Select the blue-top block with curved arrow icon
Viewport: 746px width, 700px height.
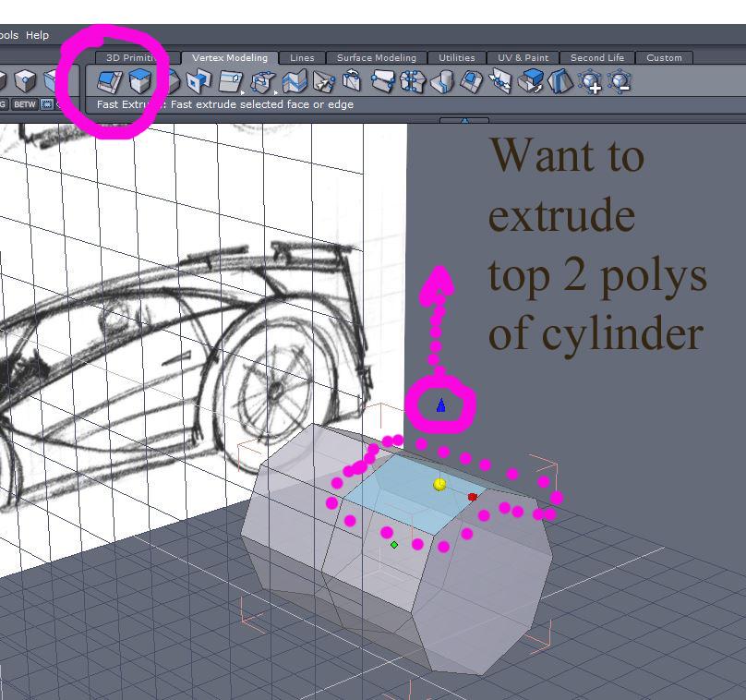pos(530,81)
